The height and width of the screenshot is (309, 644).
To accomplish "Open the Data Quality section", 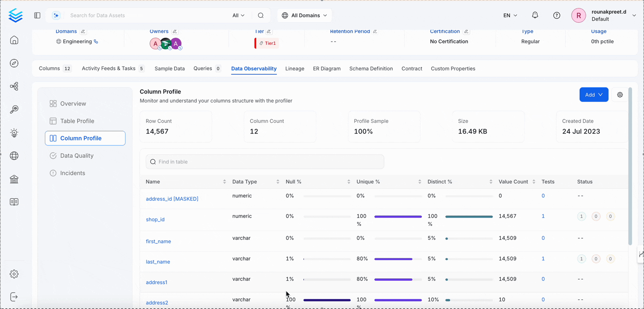I will [x=77, y=156].
